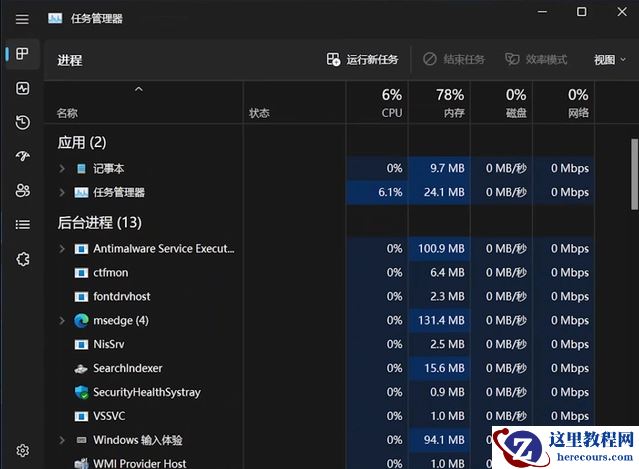Expand the 记事本 process group
Screen dimensions: 639x469
click(62, 168)
